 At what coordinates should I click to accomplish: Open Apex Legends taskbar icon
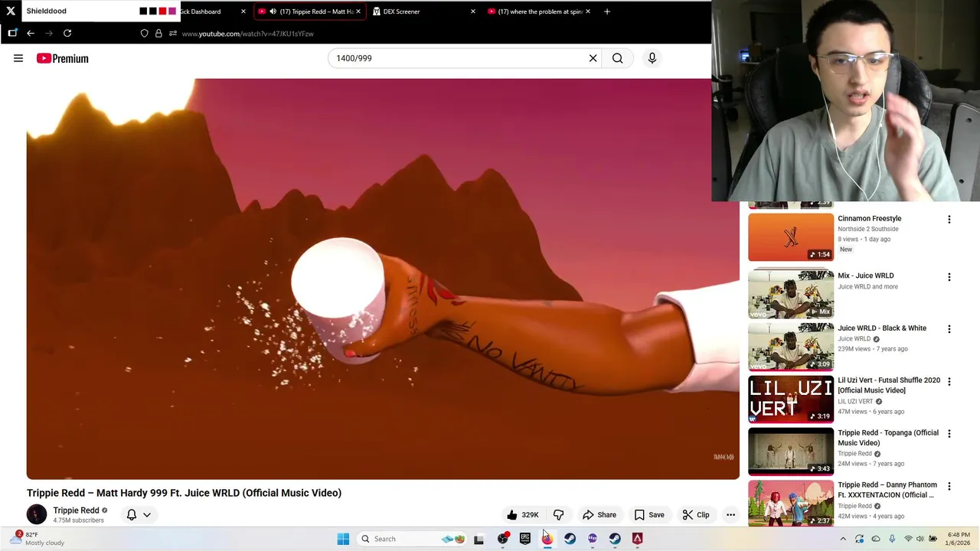637,539
